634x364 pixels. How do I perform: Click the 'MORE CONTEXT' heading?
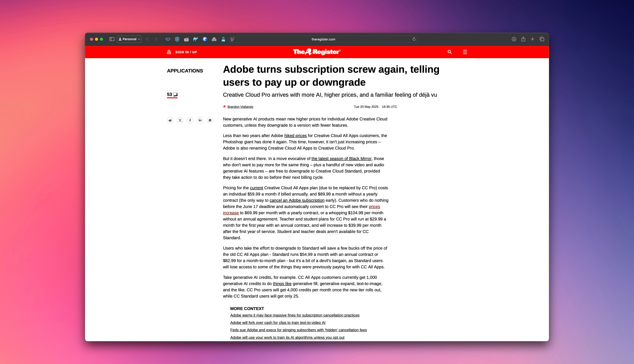click(247, 309)
